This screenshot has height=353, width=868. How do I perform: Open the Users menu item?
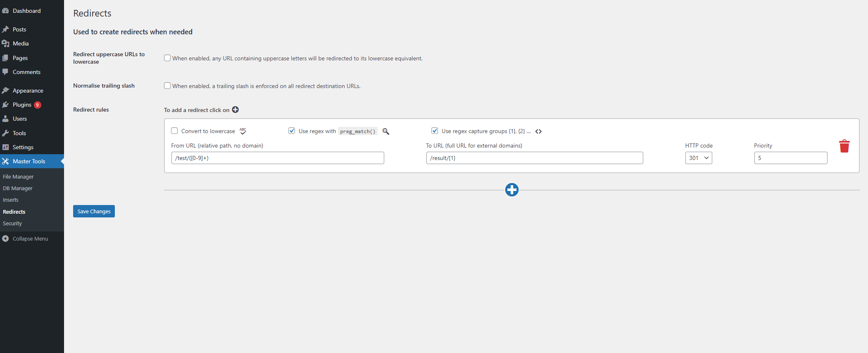coord(32,119)
